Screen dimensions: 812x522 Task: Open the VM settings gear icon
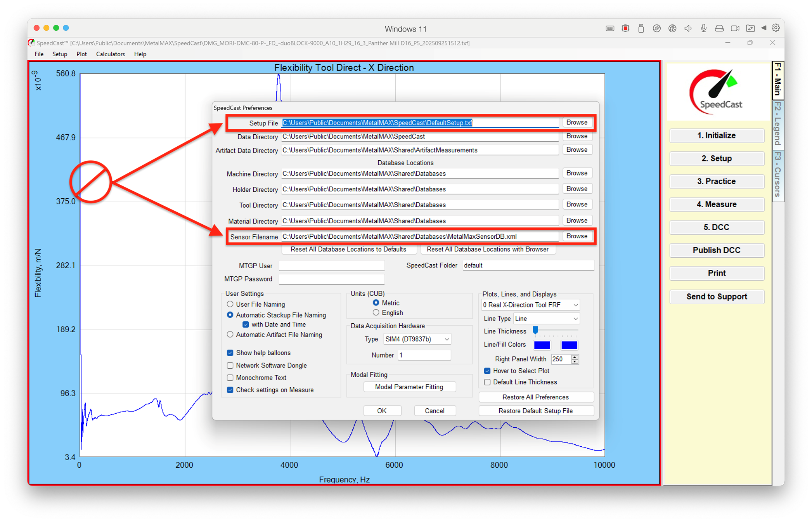point(776,28)
